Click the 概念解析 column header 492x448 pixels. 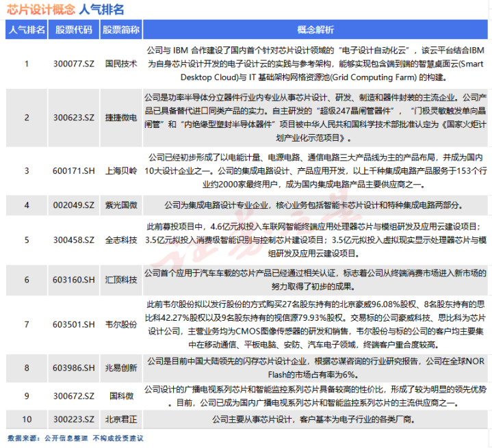pos(315,29)
